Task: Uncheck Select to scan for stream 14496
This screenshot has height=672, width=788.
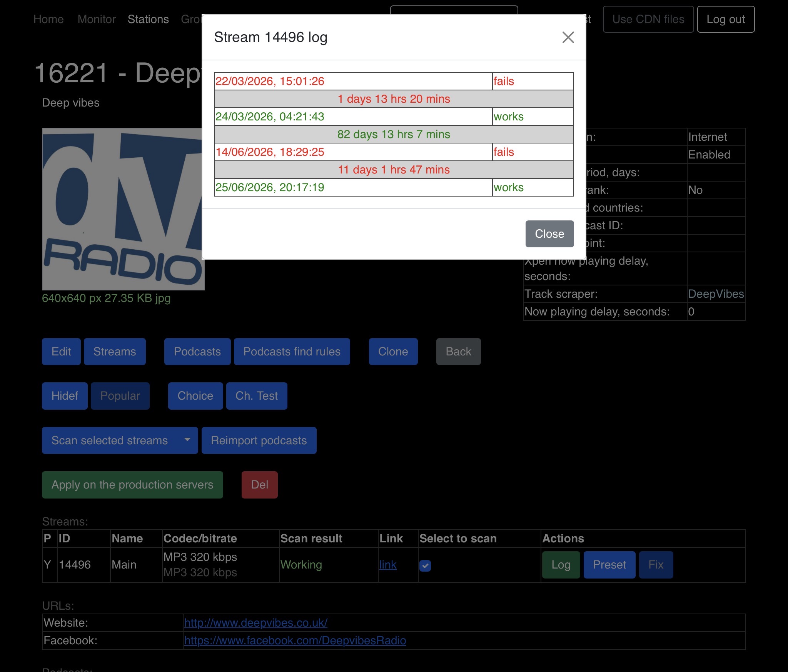Action: click(x=425, y=565)
